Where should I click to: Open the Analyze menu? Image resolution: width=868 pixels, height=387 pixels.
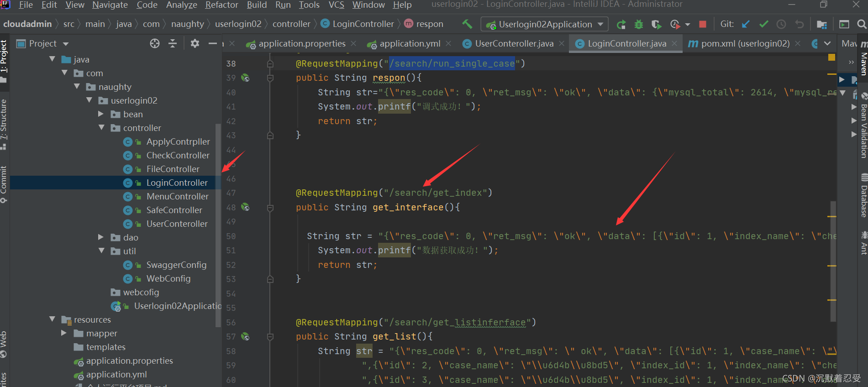tap(181, 5)
